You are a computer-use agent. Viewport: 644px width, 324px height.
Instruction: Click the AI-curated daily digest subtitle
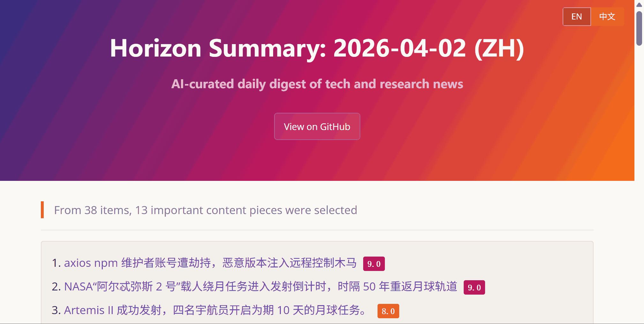tap(317, 84)
